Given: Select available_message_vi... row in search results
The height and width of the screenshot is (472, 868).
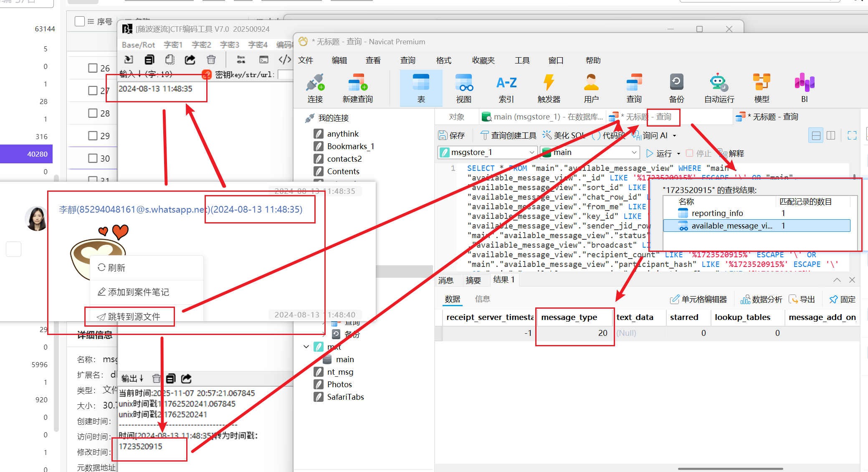Looking at the screenshot, I should [x=731, y=226].
